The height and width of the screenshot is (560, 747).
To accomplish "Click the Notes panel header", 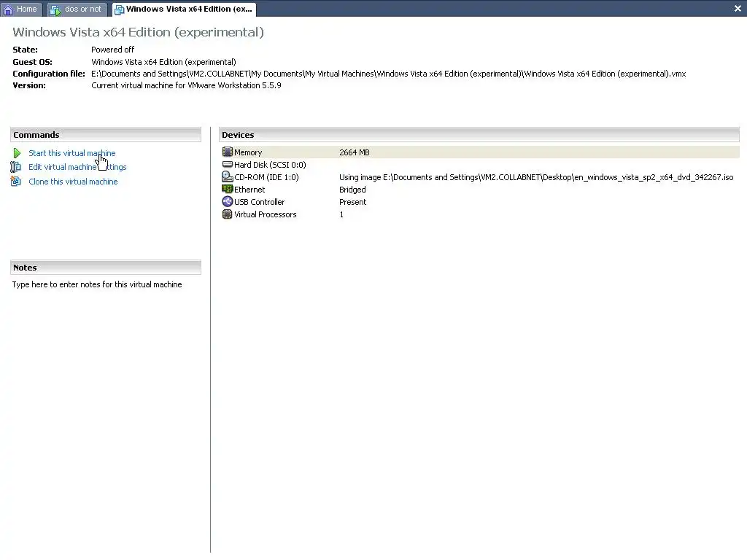I will 106,268.
